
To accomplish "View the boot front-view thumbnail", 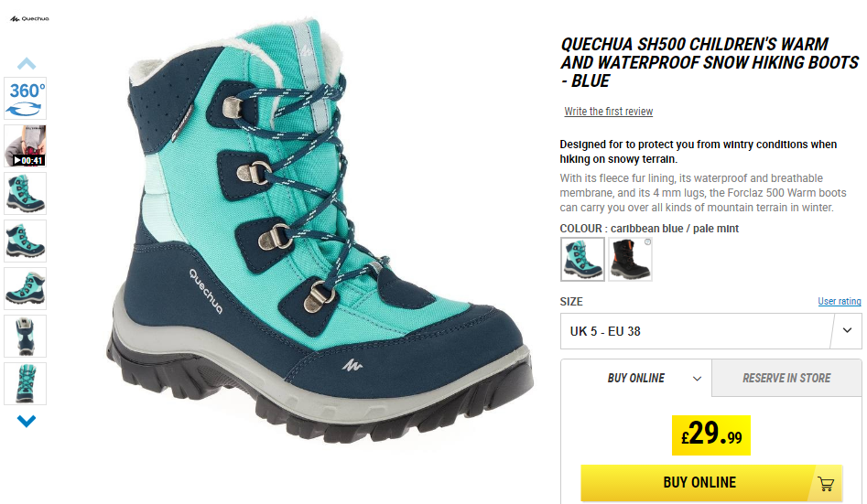I will [x=26, y=383].
